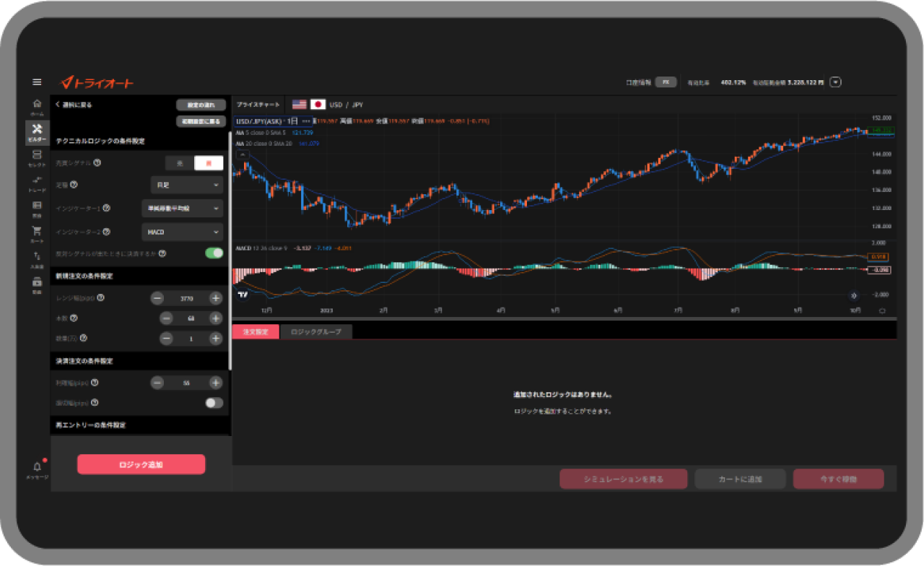Open the hamburger menu
Screen dimensions: 924x566
(37, 82)
